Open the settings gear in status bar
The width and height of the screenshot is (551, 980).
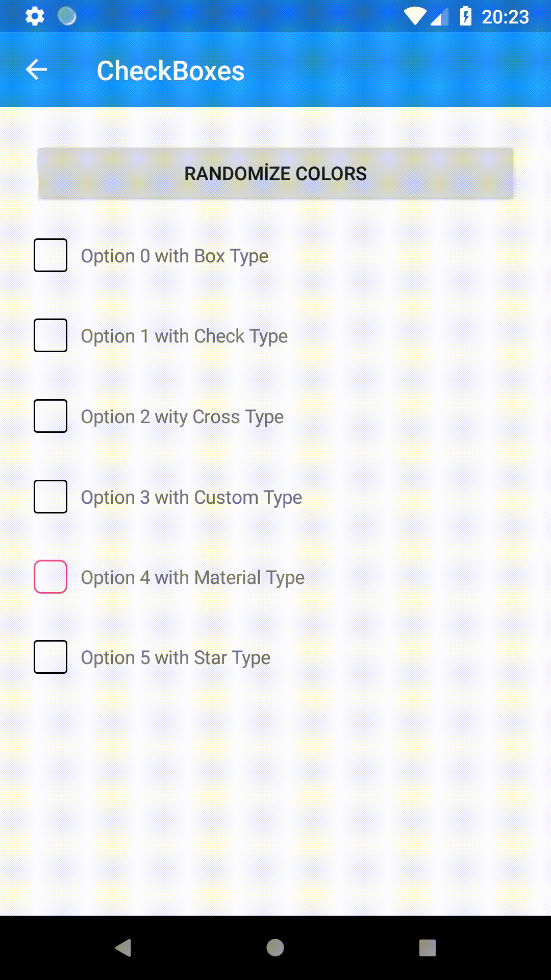[35, 16]
